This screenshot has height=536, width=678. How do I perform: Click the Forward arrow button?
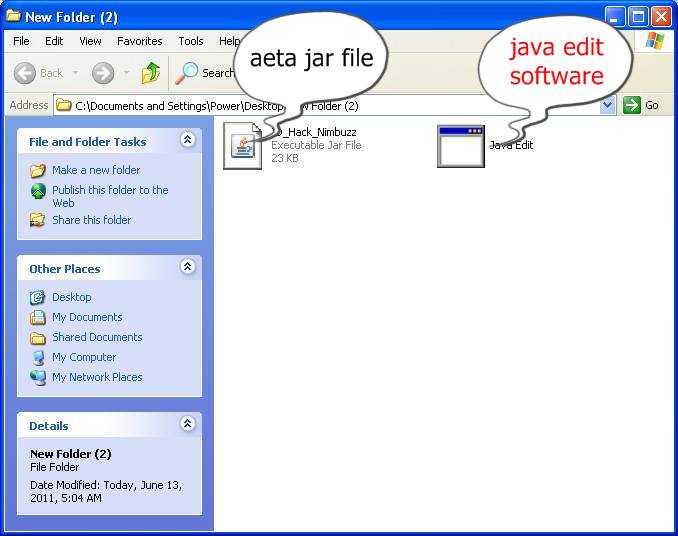[x=103, y=73]
